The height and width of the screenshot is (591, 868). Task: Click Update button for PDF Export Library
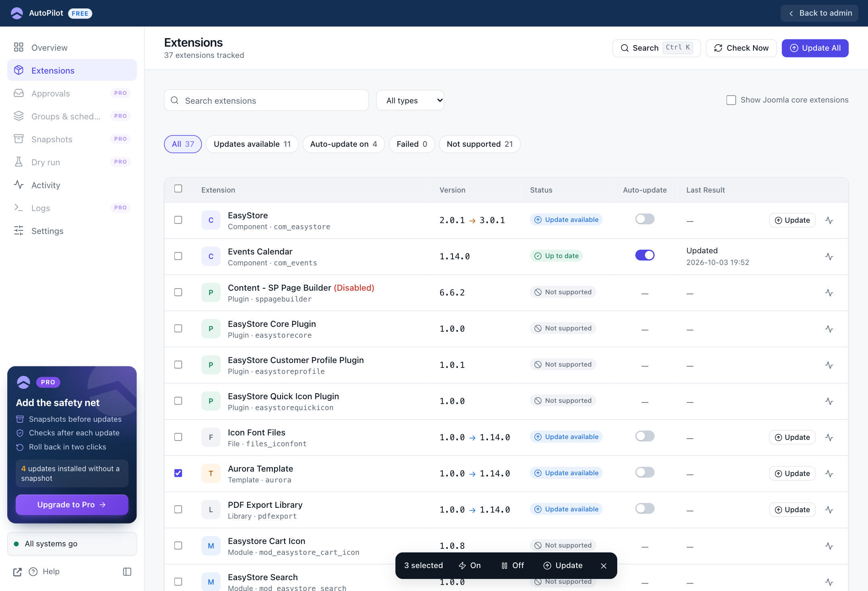click(x=792, y=510)
